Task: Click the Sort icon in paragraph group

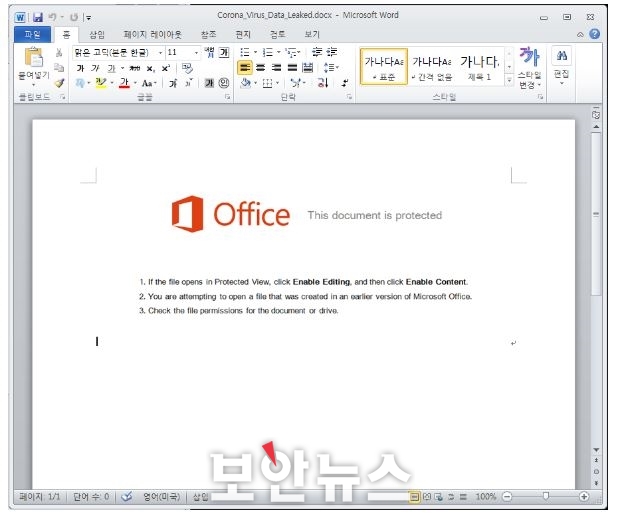Action: pos(323,83)
